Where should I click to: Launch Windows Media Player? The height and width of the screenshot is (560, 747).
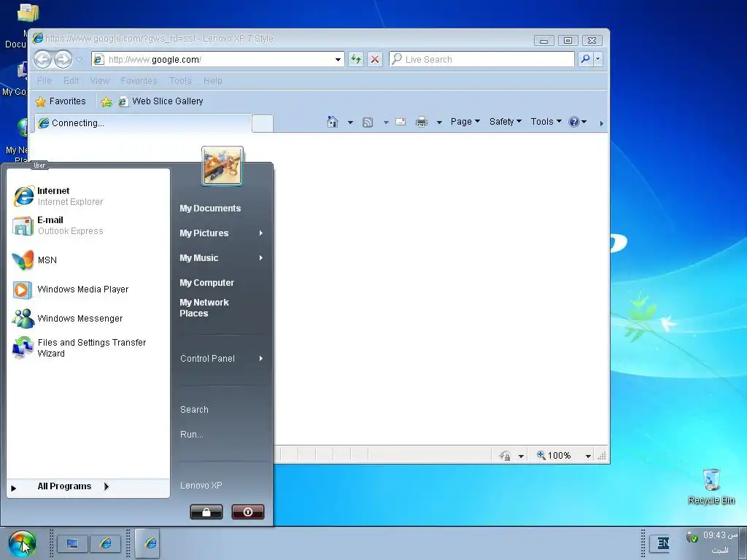click(x=88, y=289)
